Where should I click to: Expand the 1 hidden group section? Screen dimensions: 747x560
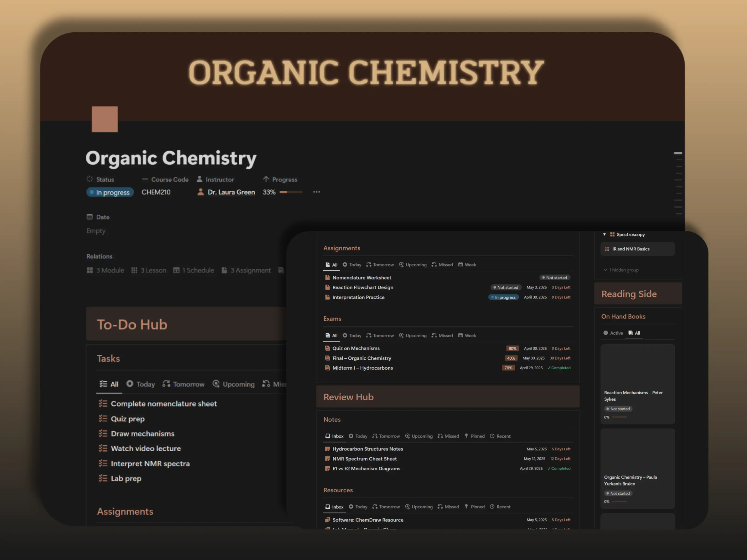tap(621, 270)
